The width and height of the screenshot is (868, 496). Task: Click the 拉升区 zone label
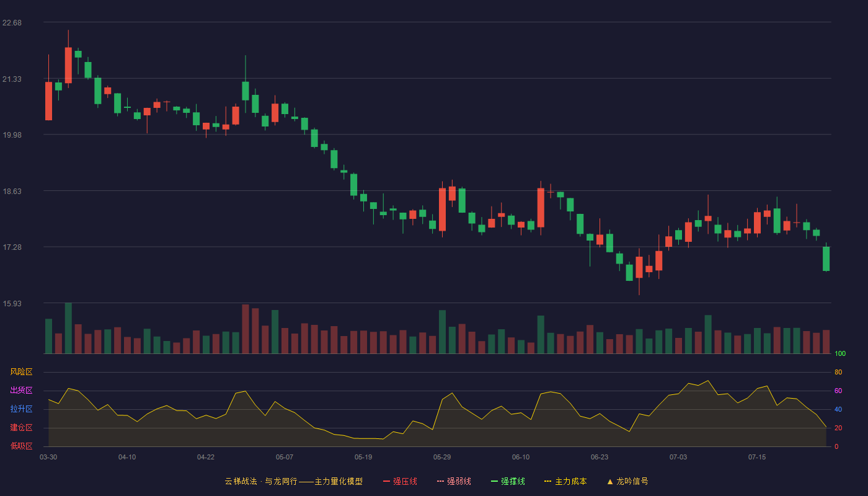pos(21,409)
